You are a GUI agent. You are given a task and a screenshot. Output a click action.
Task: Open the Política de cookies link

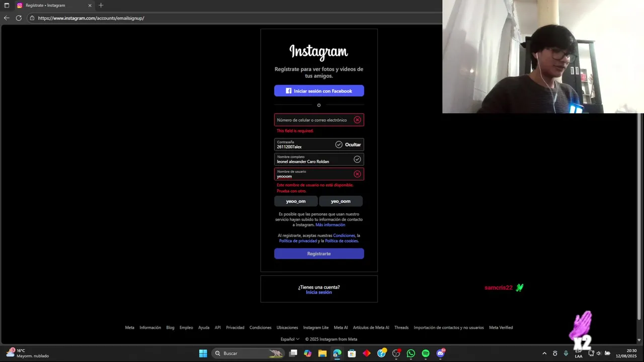coord(342,241)
